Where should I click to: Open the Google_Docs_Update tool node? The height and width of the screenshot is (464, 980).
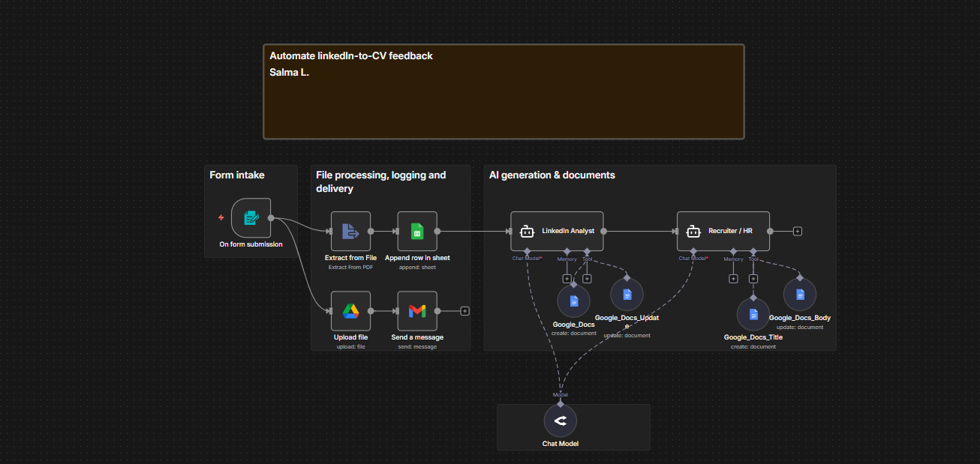coord(627,293)
